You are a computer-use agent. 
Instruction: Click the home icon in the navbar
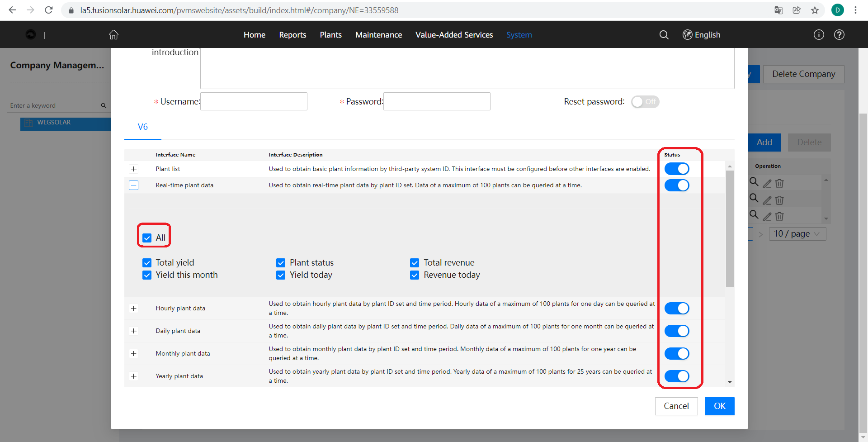pyautogui.click(x=113, y=35)
